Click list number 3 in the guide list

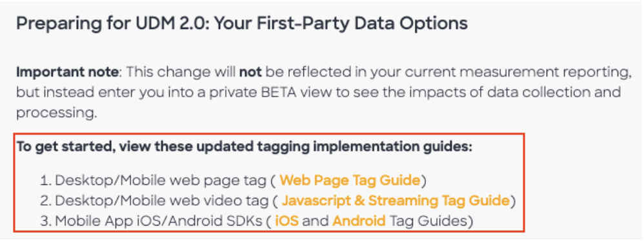45,221
